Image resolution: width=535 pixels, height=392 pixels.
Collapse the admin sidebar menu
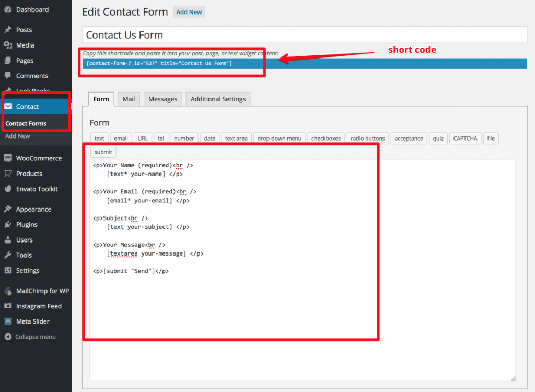coord(30,337)
